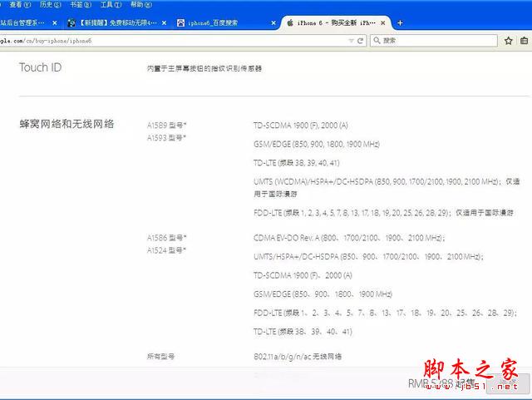Viewport: 532px width, 400px height.
Task: Open the bookmarks list icon beside the star
Action: (x=524, y=40)
